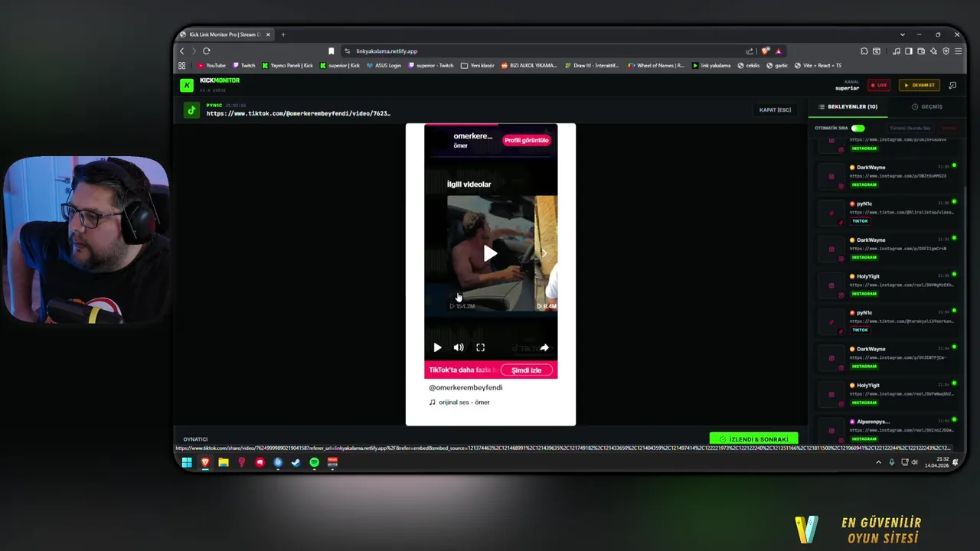Open the @omerkerembeyfendi profile link
The height and width of the screenshot is (551, 980).
tap(465, 388)
